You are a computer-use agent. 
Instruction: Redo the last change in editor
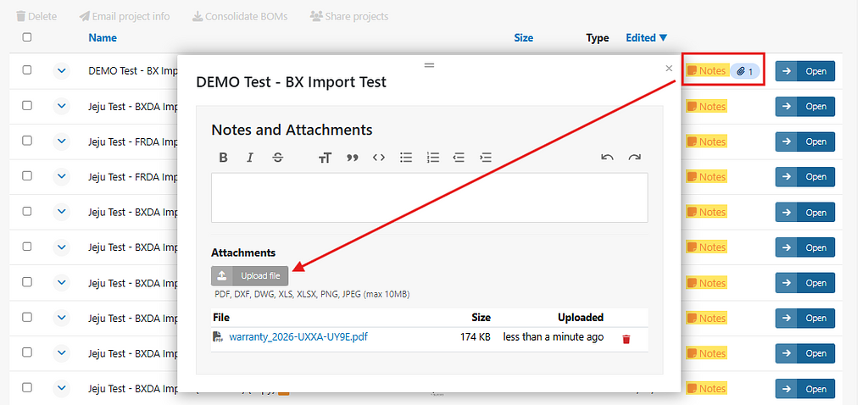point(634,158)
